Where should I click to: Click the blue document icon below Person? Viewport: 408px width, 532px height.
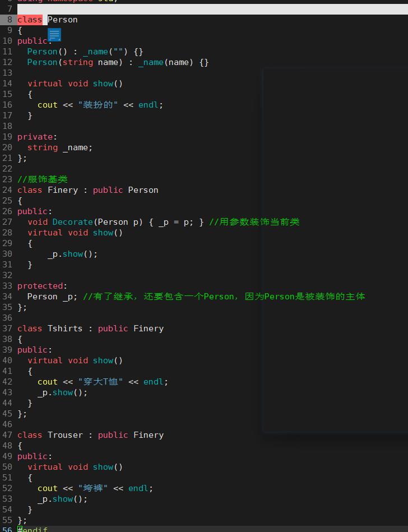54,35
